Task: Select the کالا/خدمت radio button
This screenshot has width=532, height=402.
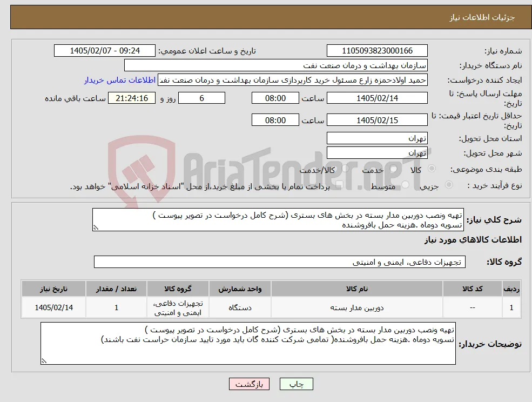Action: [x=345, y=169]
